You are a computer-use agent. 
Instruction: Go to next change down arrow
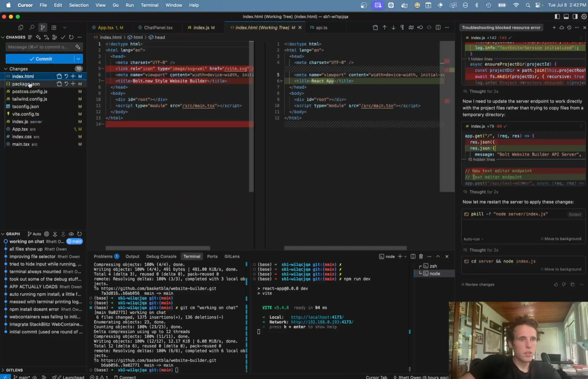point(393,27)
